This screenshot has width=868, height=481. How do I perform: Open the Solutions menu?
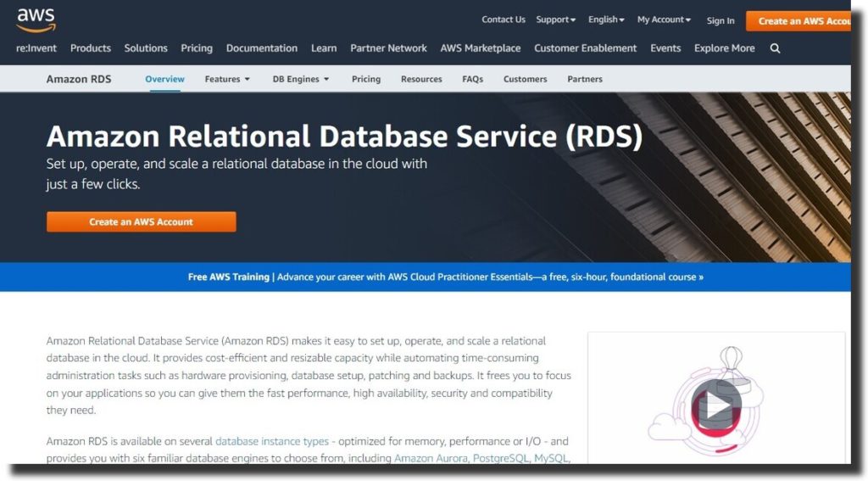click(146, 48)
